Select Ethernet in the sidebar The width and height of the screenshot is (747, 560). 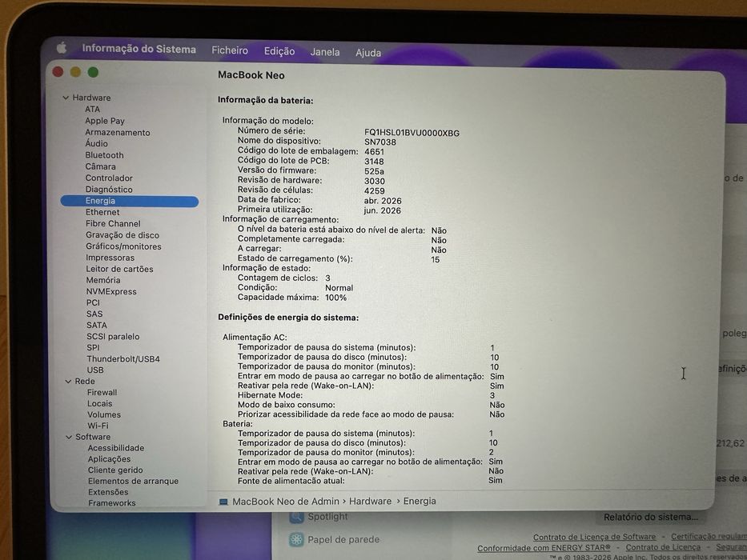[x=102, y=212]
